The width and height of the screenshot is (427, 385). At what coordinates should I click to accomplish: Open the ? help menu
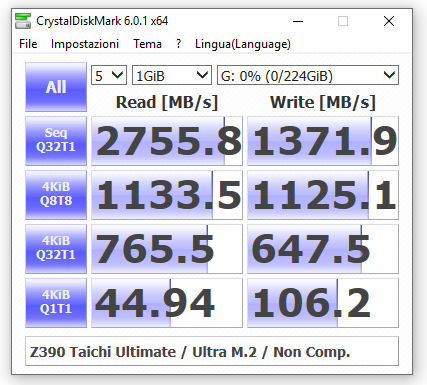click(179, 44)
